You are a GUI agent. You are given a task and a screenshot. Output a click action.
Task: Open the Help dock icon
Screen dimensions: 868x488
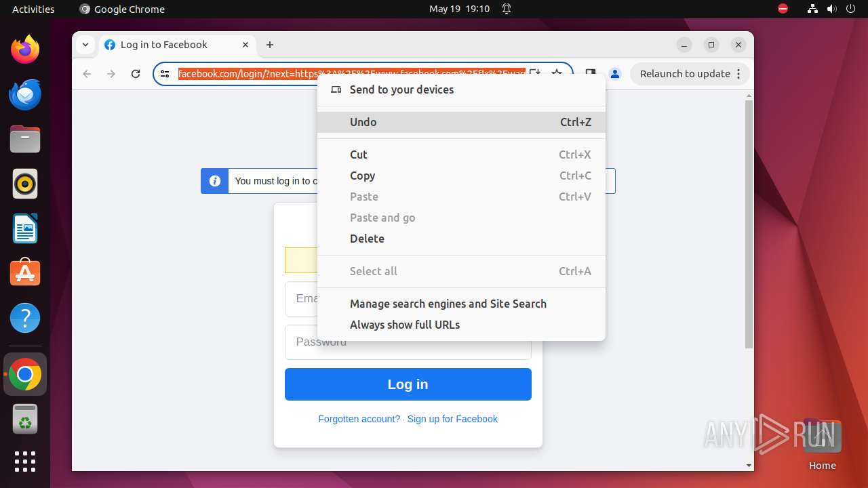25,318
